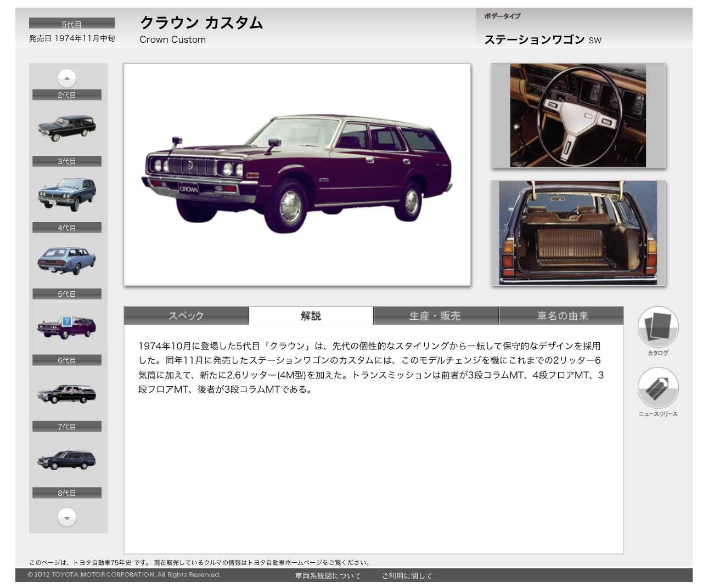
Task: Select the 2代目 black wagon thumbnail
Action: (67, 128)
